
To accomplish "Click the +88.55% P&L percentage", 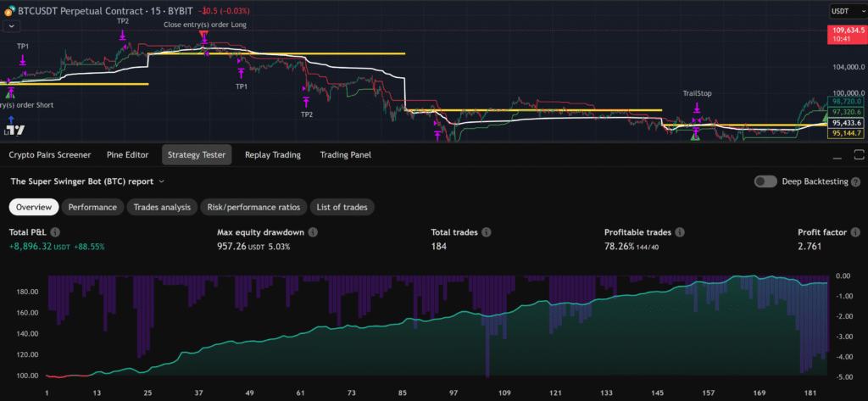I will [88, 246].
